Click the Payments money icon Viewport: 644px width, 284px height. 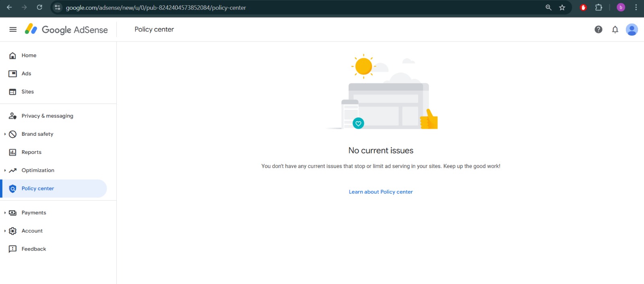pos(12,213)
